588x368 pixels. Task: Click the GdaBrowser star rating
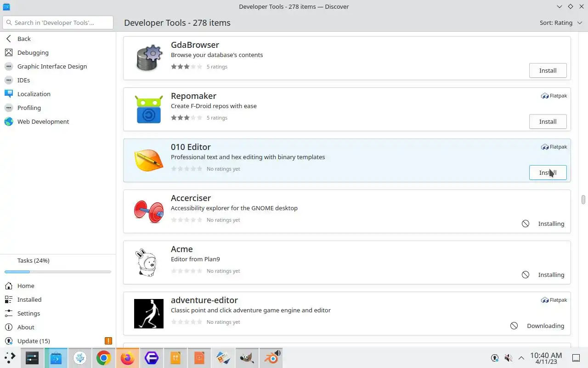187,67
